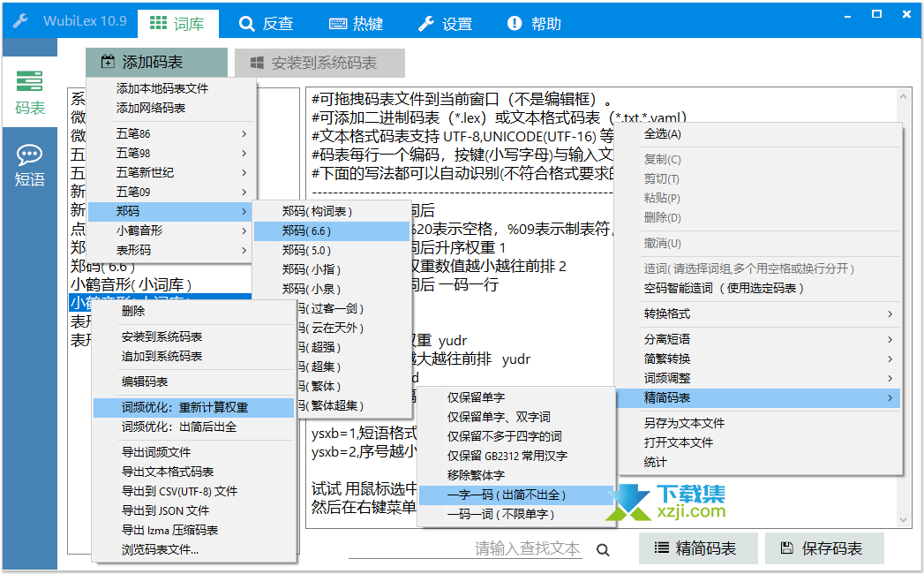Choose 空码智能造词（使用选定码表）
Image resolution: width=924 pixels, height=574 pixels.
(758, 288)
